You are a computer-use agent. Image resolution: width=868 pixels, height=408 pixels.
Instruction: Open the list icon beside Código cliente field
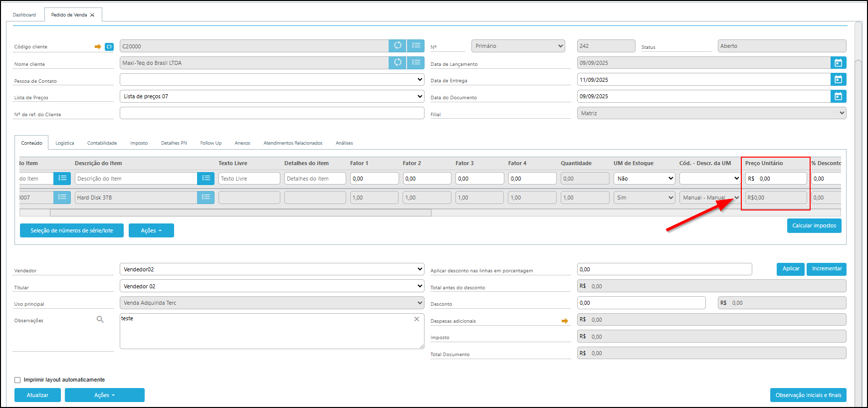(x=416, y=46)
